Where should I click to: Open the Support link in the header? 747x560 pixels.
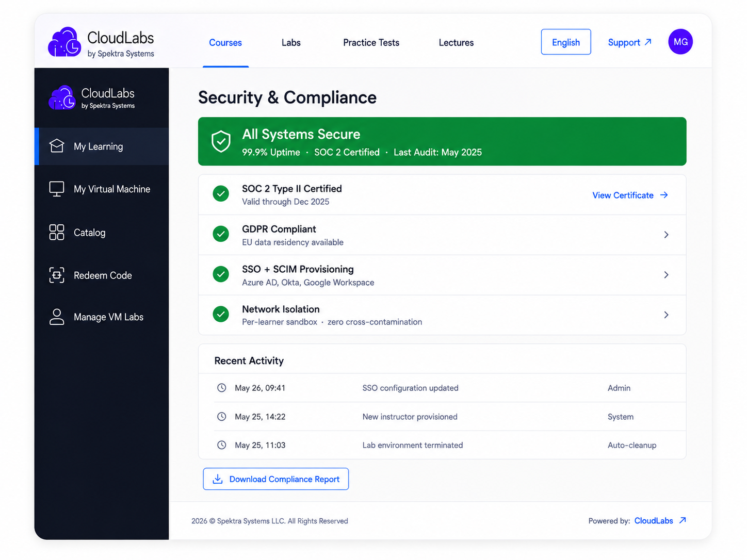pos(629,42)
